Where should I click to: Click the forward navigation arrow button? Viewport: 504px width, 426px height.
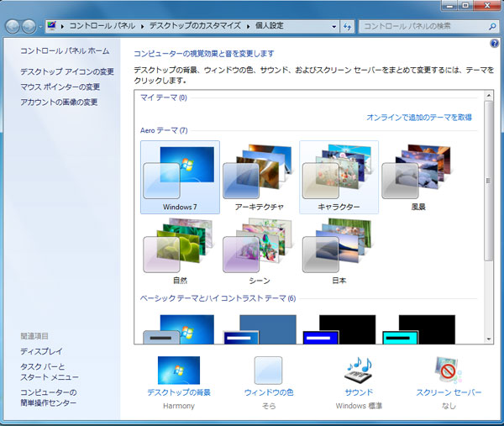pos(29,26)
